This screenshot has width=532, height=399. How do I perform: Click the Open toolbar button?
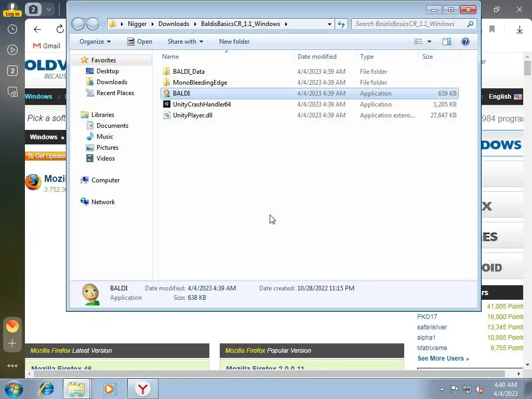coord(140,42)
